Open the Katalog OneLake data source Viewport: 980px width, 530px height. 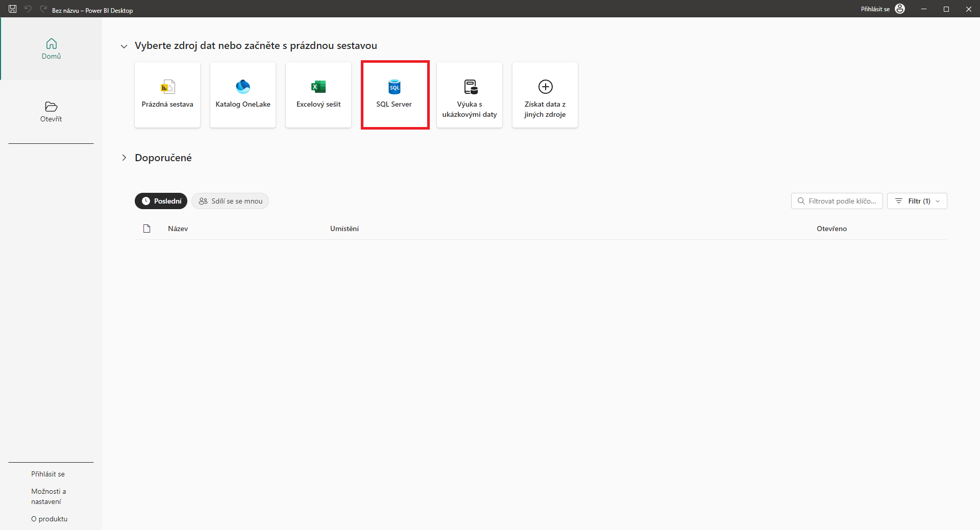243,95
